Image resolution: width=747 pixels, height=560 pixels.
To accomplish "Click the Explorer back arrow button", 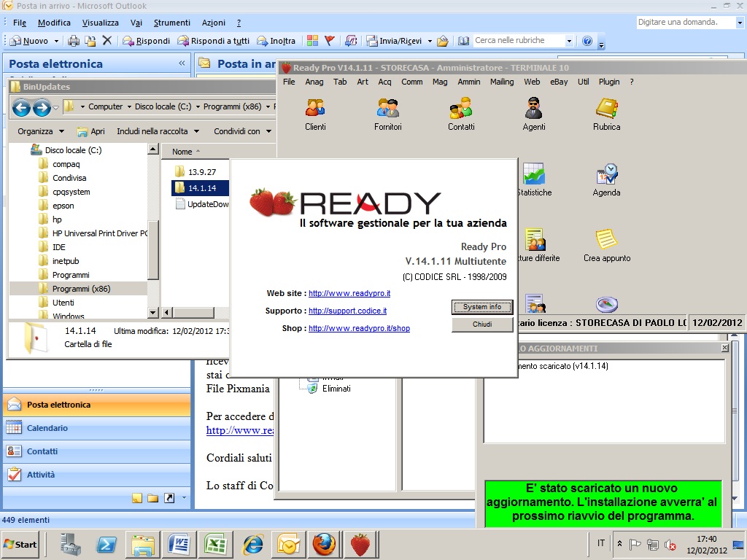I will tap(21, 107).
